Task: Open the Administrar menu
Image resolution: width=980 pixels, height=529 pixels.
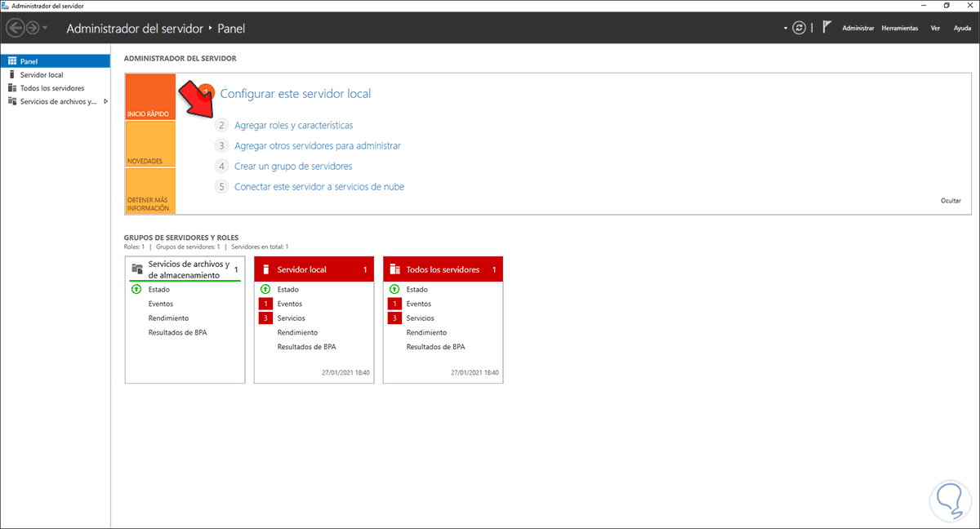Action: (x=858, y=28)
